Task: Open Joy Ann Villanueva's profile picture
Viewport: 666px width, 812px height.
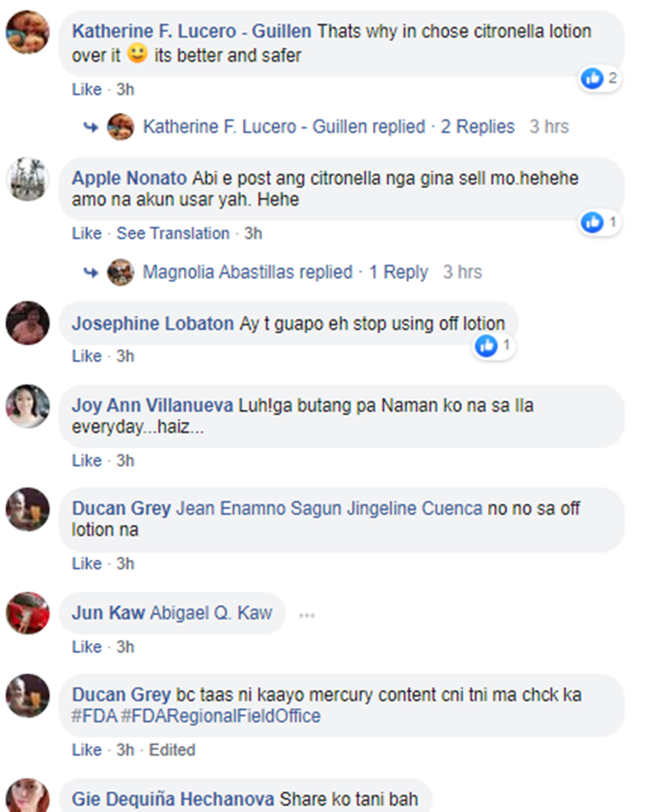Action: coord(28,407)
